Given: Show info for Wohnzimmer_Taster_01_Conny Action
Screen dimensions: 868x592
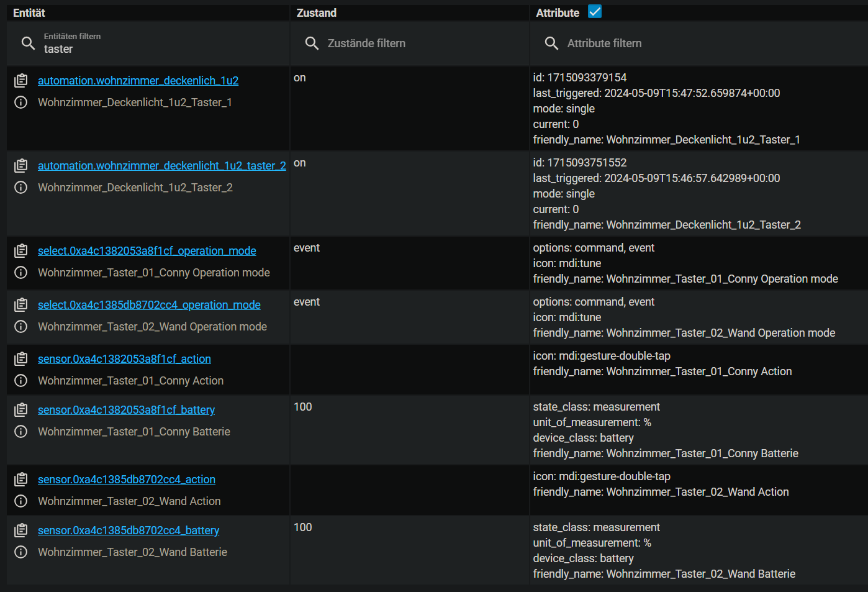Looking at the screenshot, I should (21, 381).
